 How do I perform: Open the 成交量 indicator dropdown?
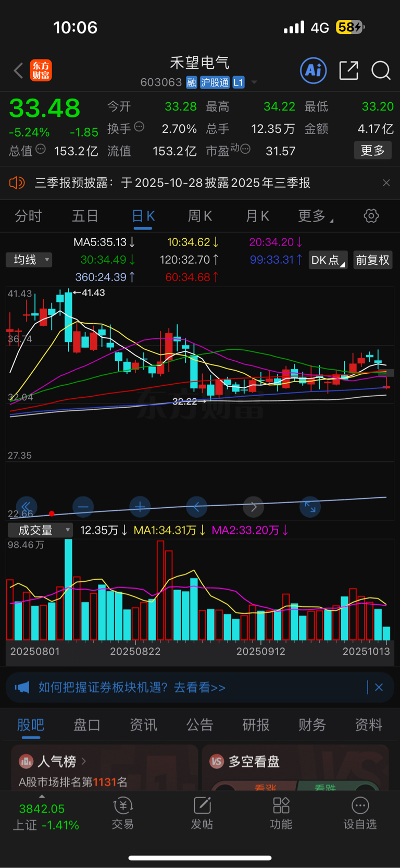pos(40,530)
